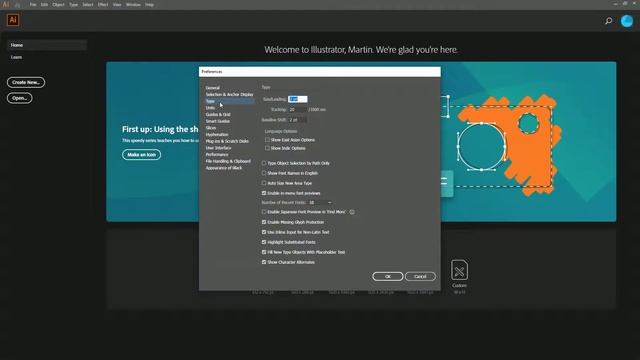Uncheck Show Character Alternates
The height and width of the screenshot is (360, 640).
pyautogui.click(x=264, y=262)
